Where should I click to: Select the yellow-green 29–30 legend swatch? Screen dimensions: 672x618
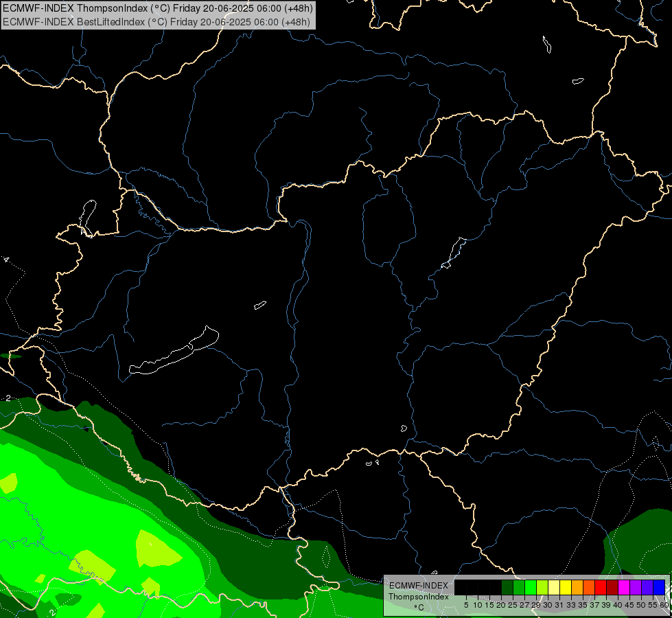pos(542,587)
